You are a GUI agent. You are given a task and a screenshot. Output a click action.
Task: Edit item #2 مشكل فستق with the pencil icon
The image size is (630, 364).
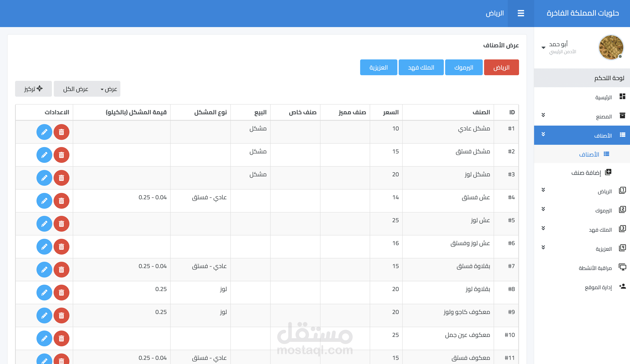coord(44,155)
